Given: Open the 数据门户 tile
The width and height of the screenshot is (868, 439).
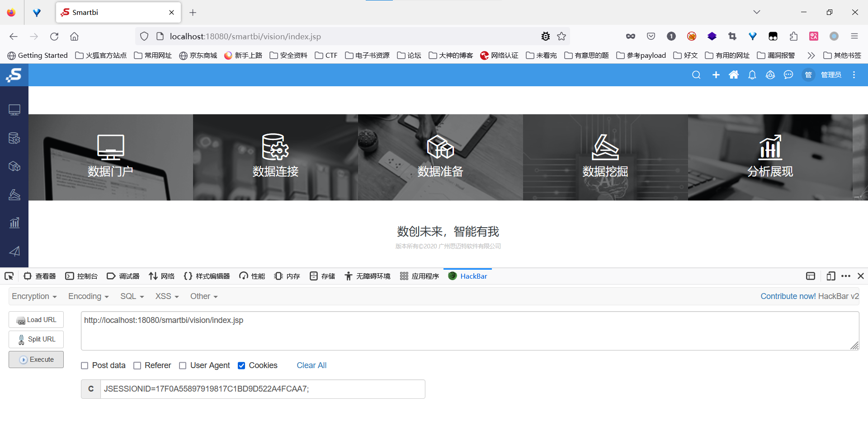Looking at the screenshot, I should [x=111, y=157].
